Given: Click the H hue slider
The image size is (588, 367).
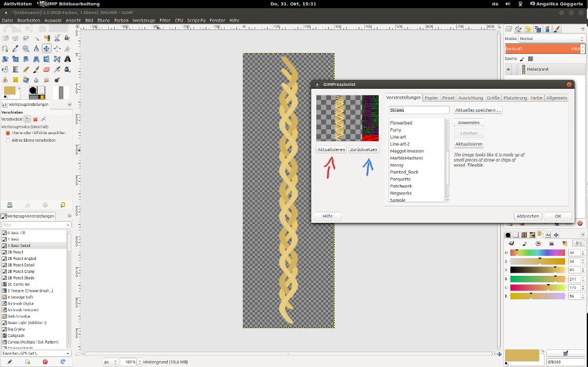Looking at the screenshot, I should (537, 252).
